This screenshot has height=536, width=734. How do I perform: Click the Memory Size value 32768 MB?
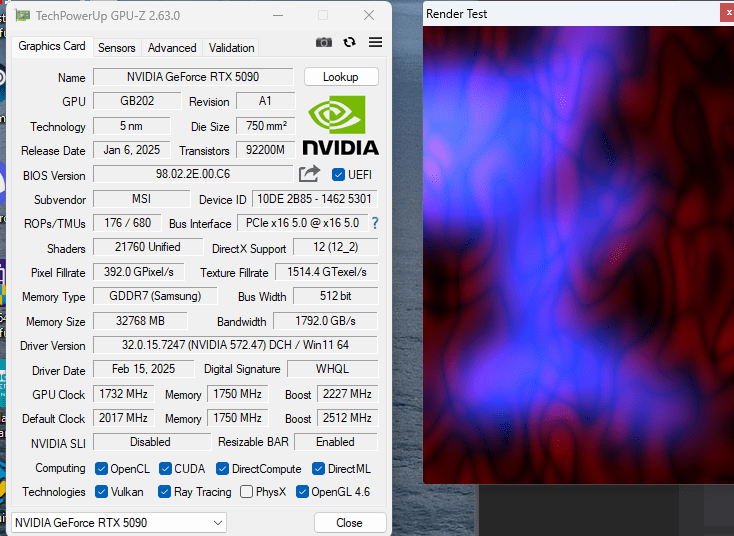click(x=140, y=321)
